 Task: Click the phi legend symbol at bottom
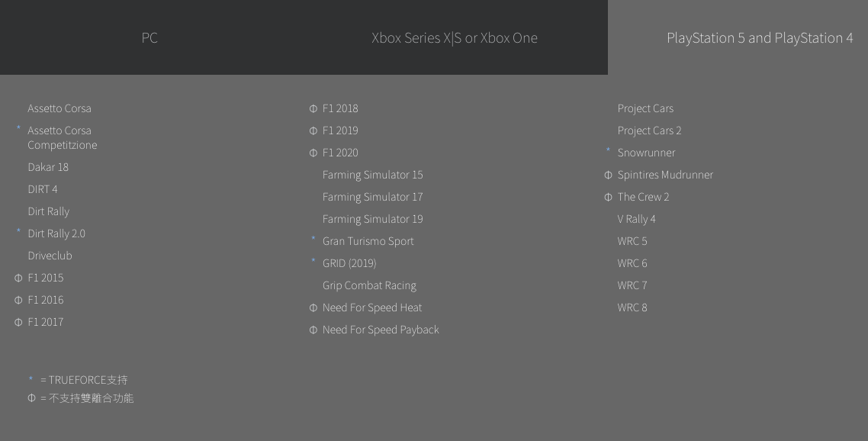[31, 398]
